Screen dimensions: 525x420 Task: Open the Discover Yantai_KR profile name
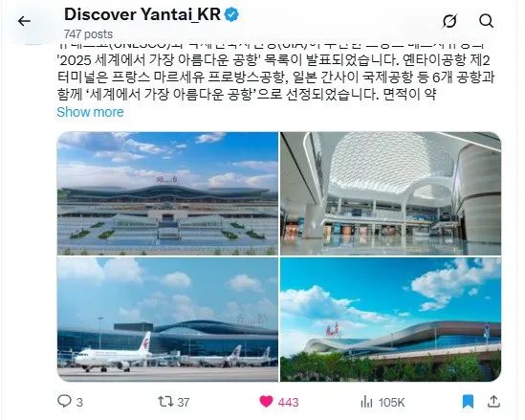pos(142,14)
